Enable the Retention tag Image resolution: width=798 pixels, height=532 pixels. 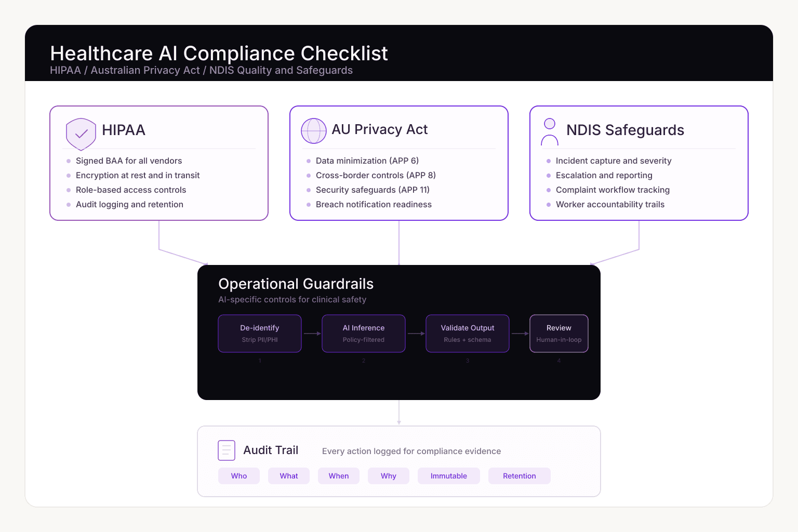click(519, 476)
